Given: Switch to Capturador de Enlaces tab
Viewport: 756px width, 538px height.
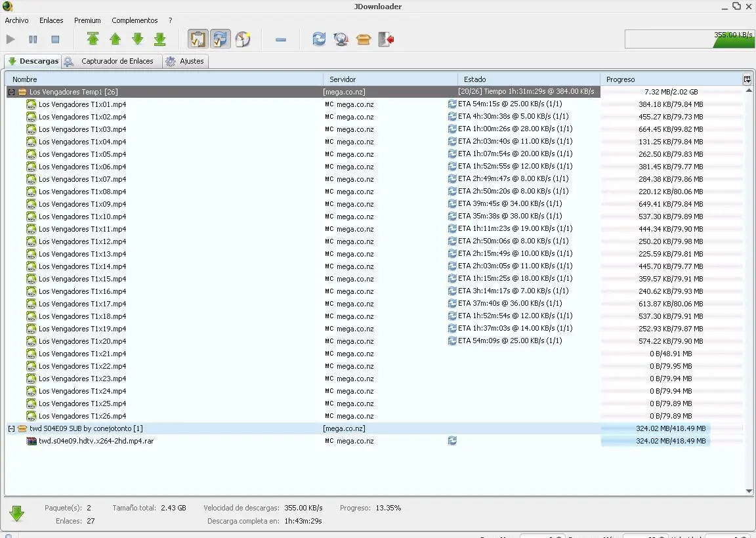Looking at the screenshot, I should click(x=112, y=61).
